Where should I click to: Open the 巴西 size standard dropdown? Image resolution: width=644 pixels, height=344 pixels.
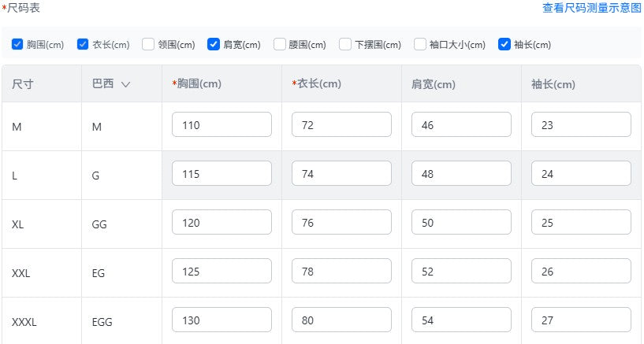[x=106, y=85]
